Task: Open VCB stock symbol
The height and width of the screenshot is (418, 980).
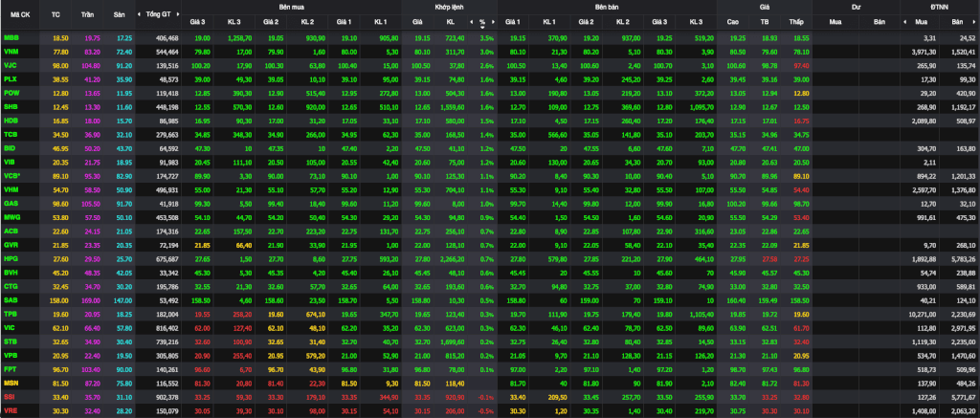Action: point(11,176)
